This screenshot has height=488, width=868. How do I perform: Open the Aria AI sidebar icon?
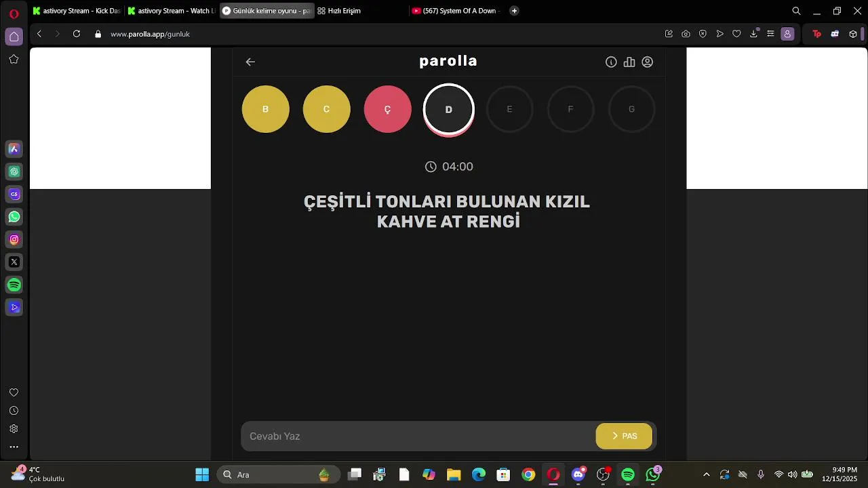(14, 149)
